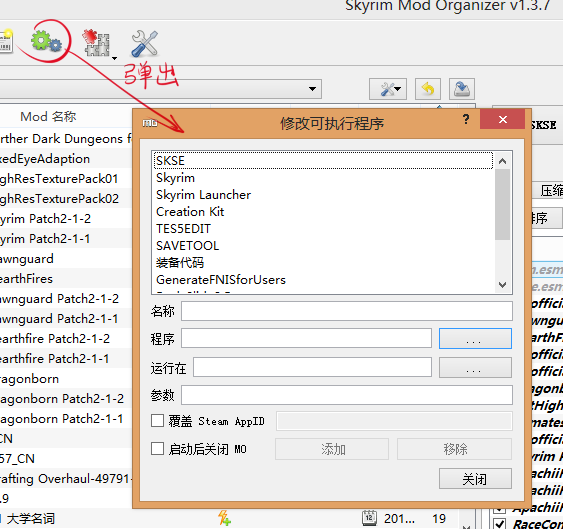Click the help question mark in dialog
This screenshot has height=529, width=563.
(466, 119)
